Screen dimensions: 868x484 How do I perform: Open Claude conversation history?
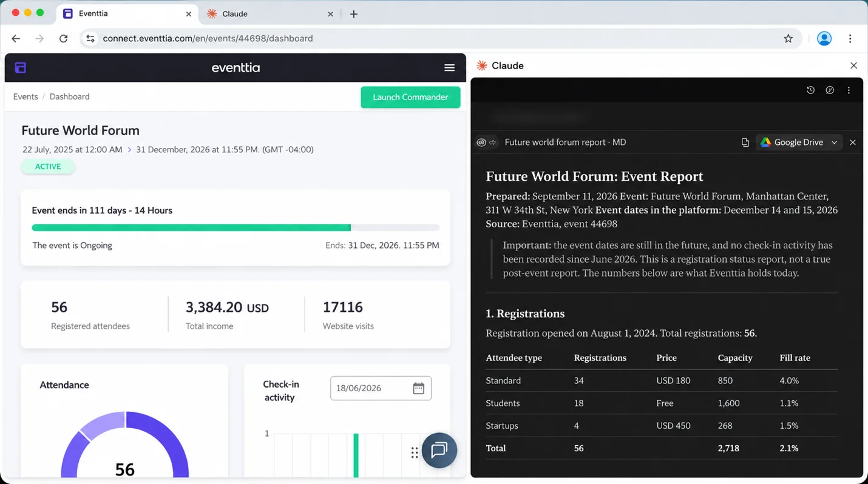click(x=810, y=90)
